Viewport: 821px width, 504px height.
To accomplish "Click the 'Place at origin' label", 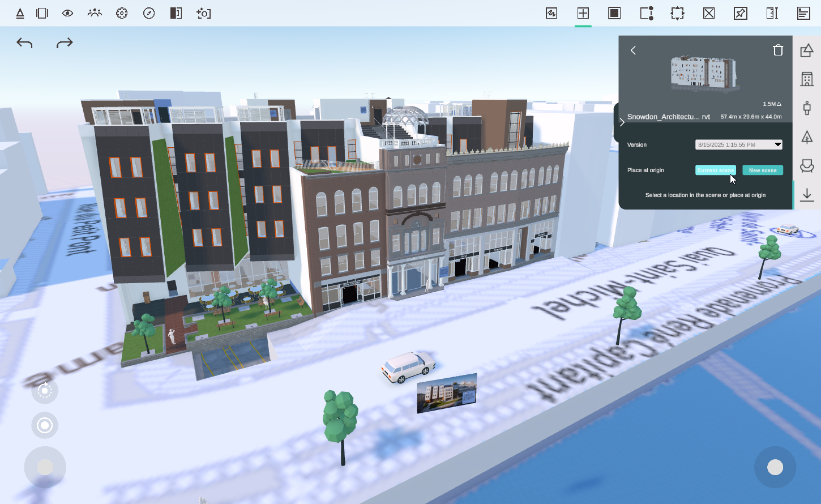I will pos(645,170).
